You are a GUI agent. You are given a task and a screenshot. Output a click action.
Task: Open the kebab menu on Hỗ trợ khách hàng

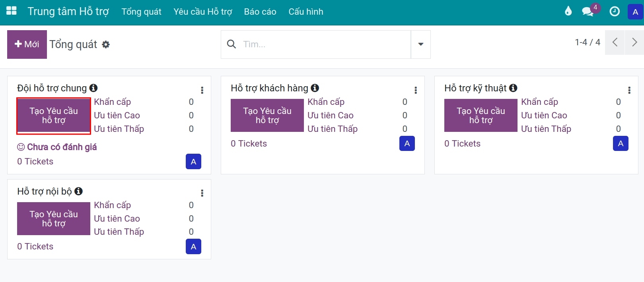tap(416, 90)
